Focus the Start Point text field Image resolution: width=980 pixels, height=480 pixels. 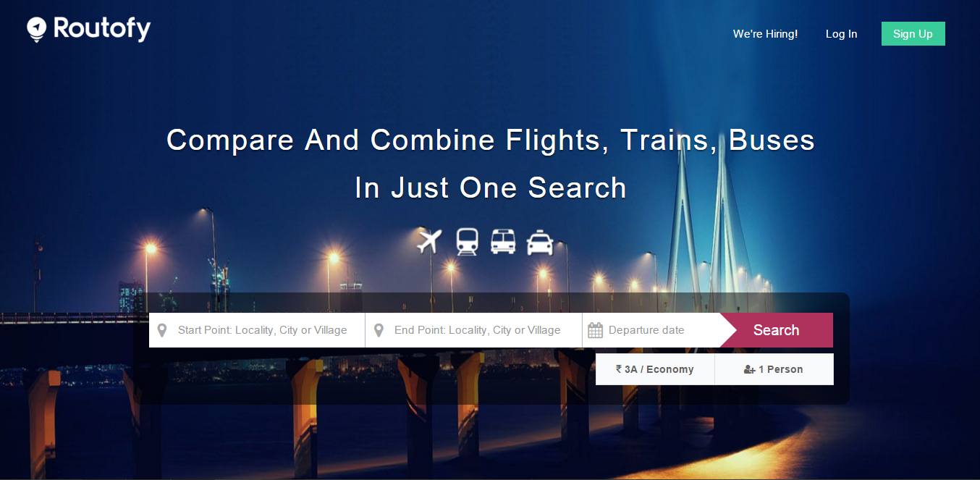point(257,330)
